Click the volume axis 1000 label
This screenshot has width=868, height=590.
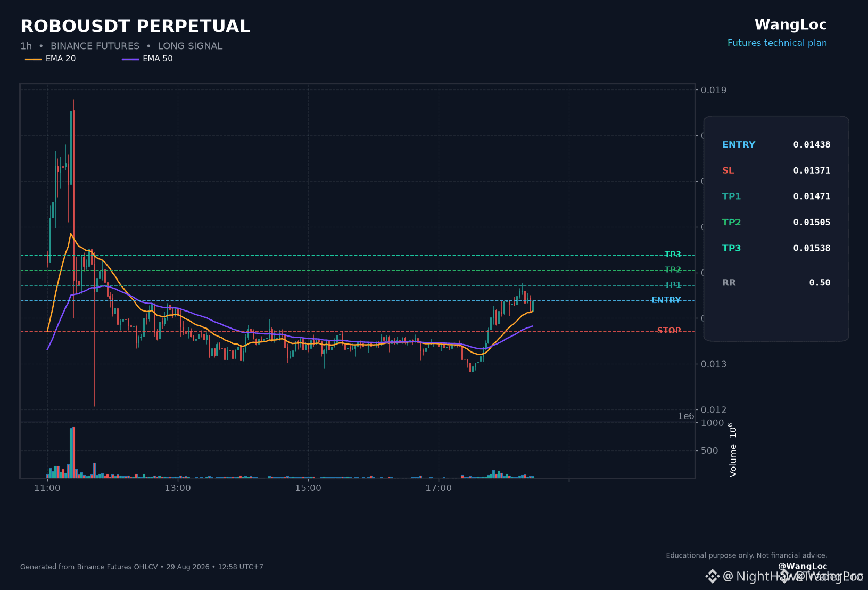[713, 423]
